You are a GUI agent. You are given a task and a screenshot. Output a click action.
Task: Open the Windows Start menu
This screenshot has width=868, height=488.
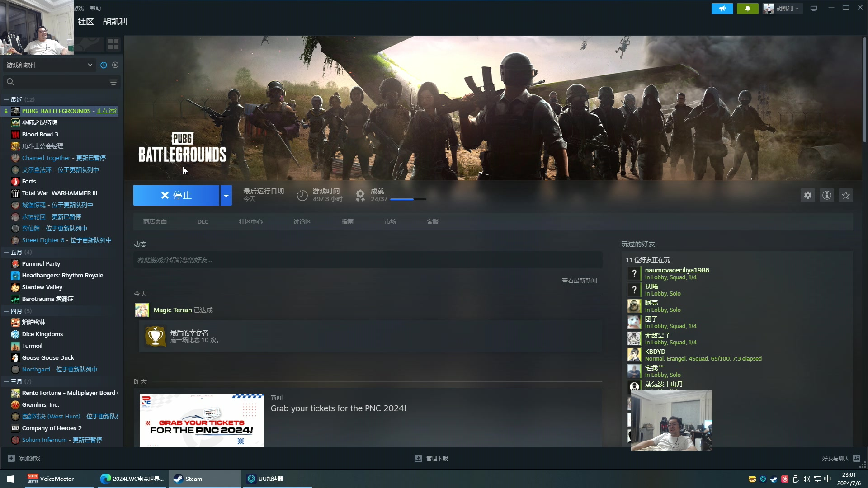tap(11, 479)
